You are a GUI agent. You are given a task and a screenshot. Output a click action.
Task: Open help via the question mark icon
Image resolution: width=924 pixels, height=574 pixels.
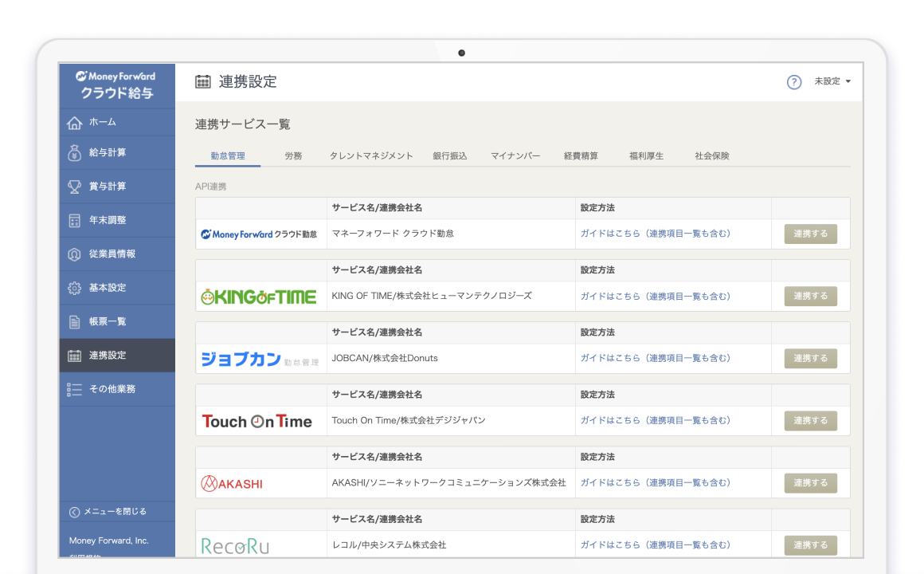pyautogui.click(x=794, y=82)
